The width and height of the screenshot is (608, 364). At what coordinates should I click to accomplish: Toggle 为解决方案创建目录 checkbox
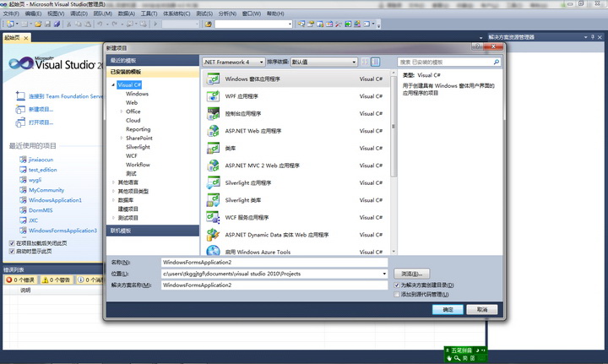point(398,285)
